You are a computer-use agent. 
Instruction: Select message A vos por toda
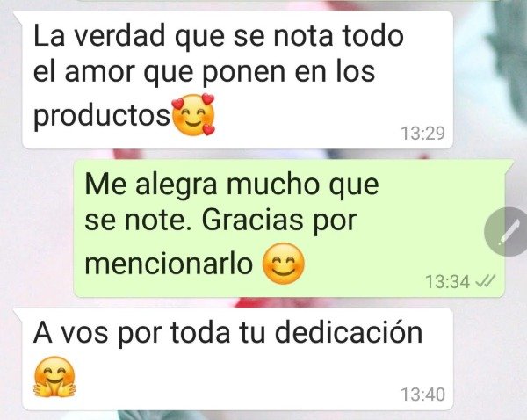(x=237, y=358)
